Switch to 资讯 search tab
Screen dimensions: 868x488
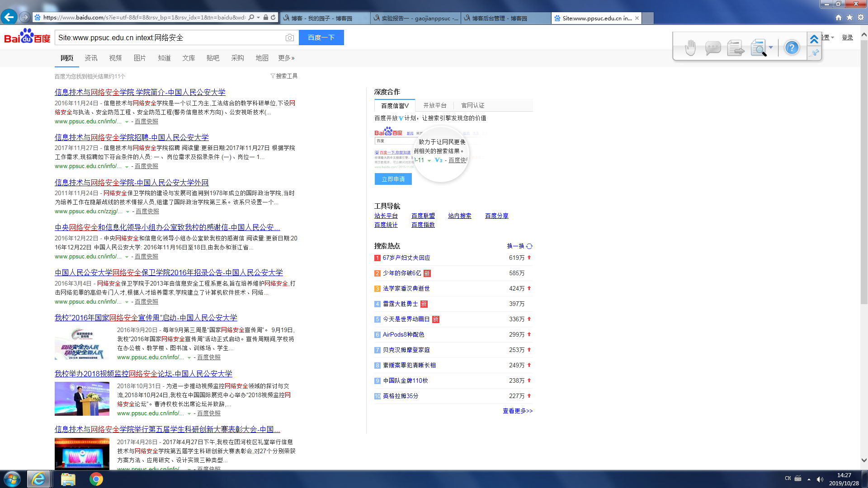click(x=91, y=58)
